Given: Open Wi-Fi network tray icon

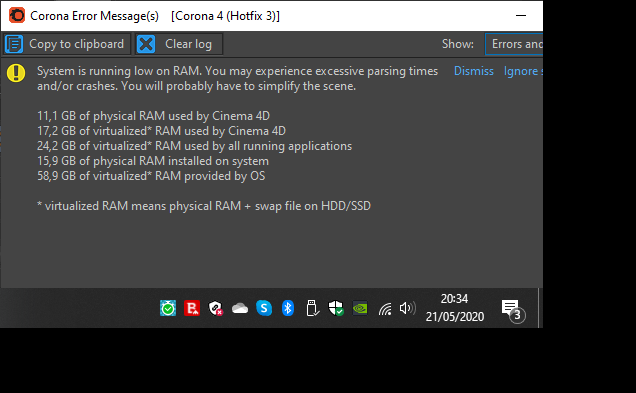Looking at the screenshot, I should click(x=385, y=309).
